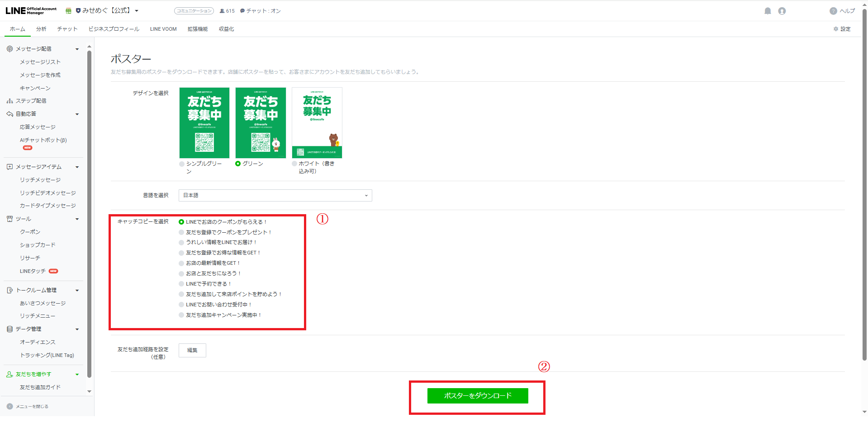Click the シンプルグリーン poster thumbnail

[204, 123]
